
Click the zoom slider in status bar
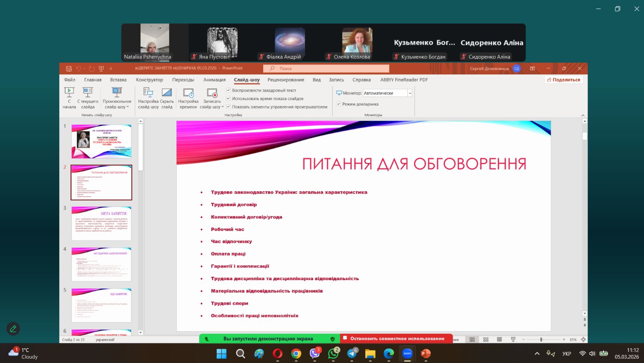[541, 340]
